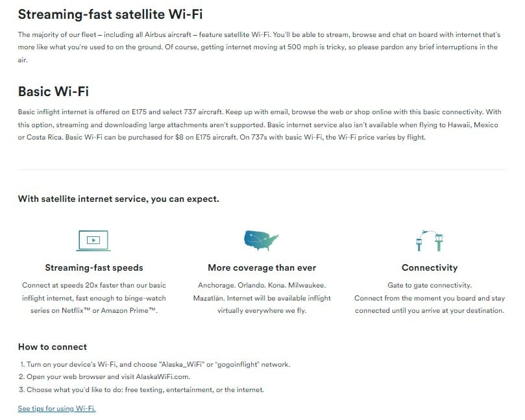
Task: Click the 'Gate to gate connectivity' text
Action: coord(430,285)
